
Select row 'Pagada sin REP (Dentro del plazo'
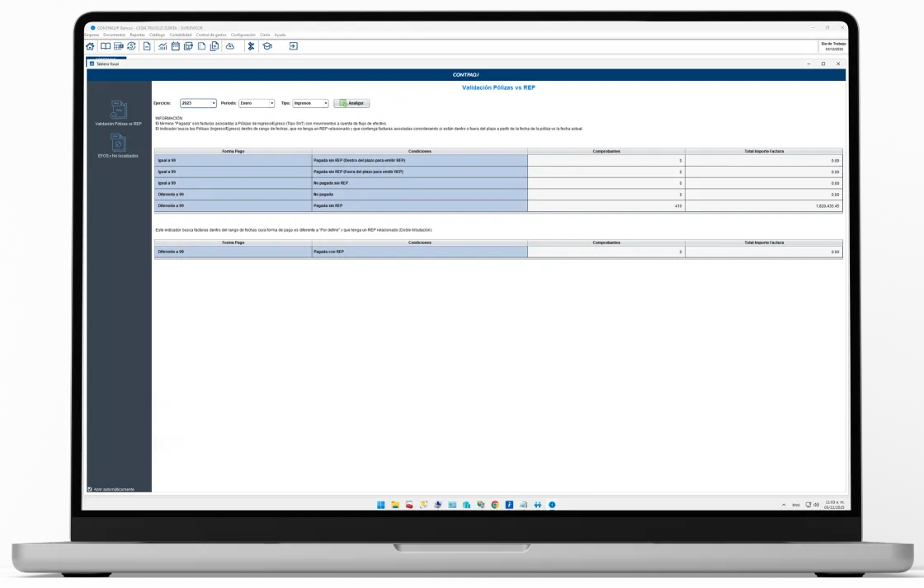point(498,160)
